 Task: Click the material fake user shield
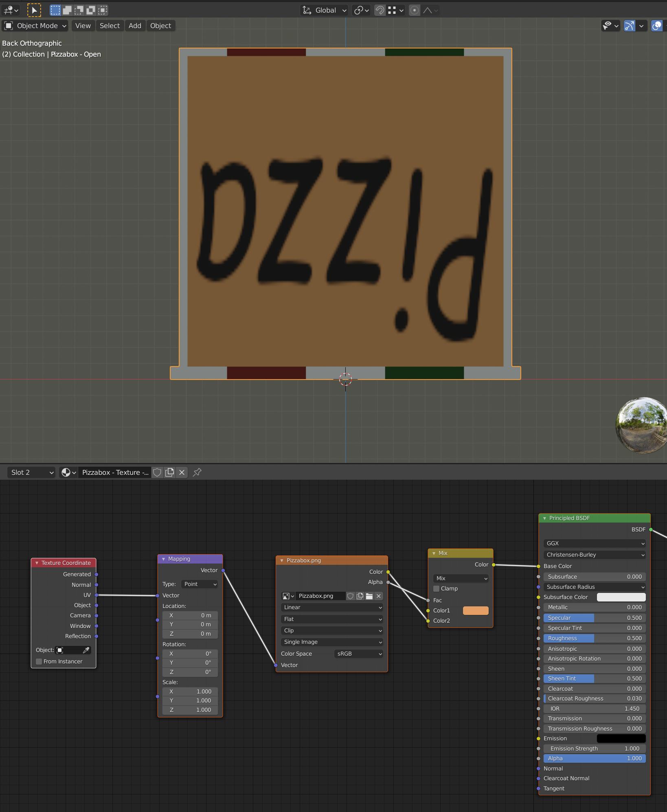point(157,472)
